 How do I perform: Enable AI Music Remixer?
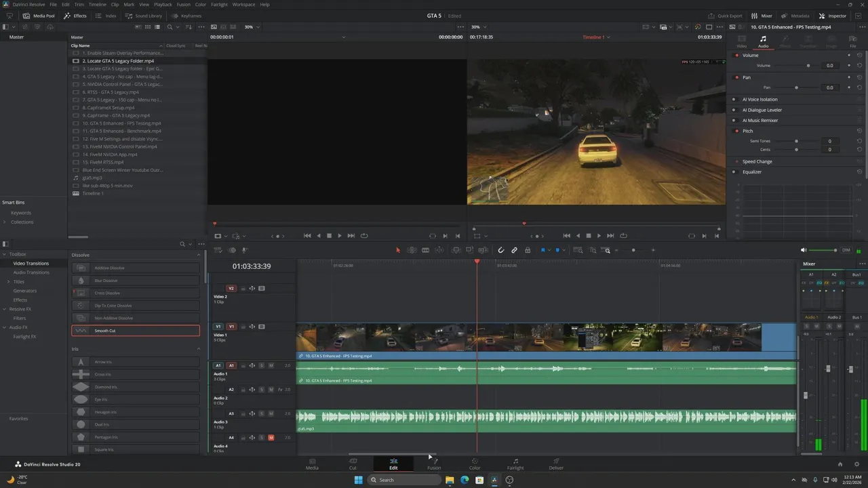click(734, 121)
